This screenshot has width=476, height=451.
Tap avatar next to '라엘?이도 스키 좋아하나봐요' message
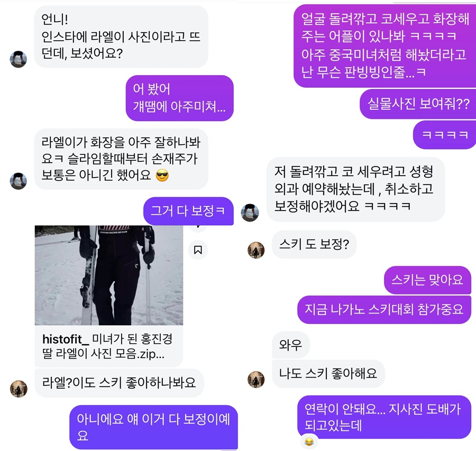tap(19, 389)
